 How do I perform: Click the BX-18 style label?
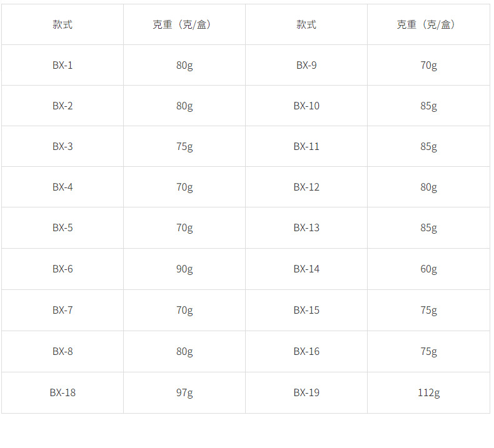click(x=63, y=392)
